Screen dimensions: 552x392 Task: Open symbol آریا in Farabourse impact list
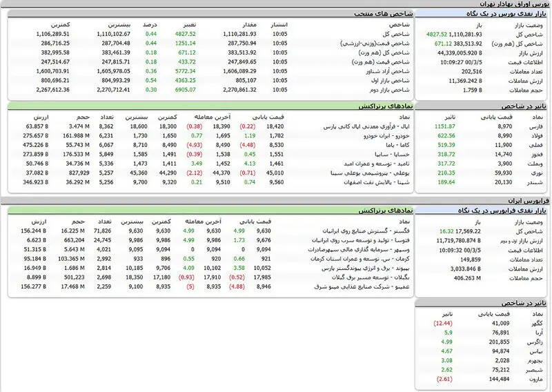click(539, 333)
